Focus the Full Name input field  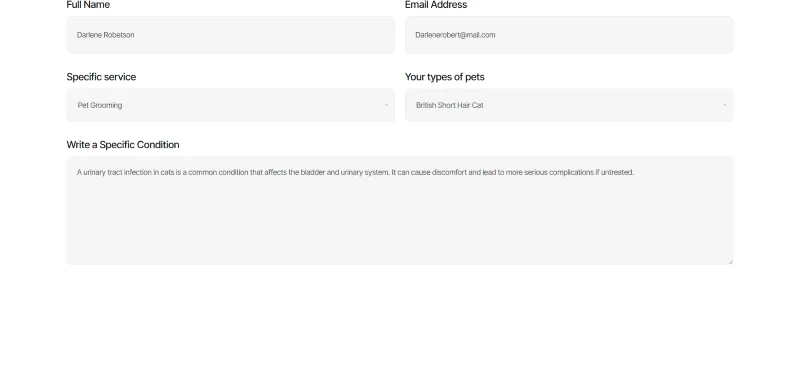231,35
